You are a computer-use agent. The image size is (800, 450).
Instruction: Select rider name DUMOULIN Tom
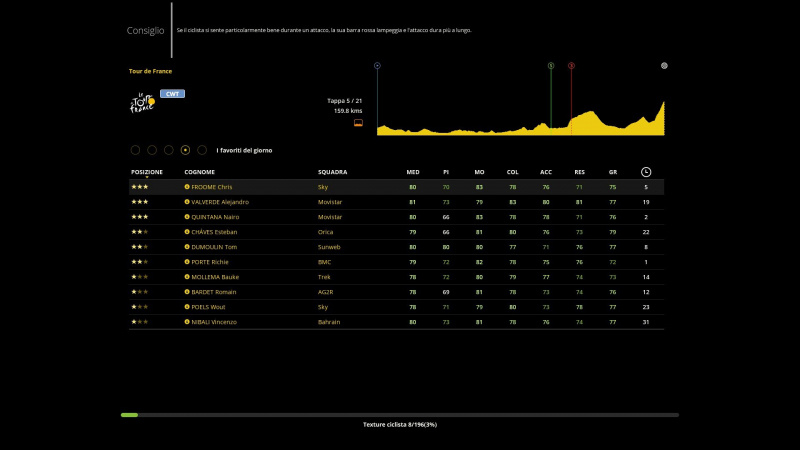[x=214, y=247]
